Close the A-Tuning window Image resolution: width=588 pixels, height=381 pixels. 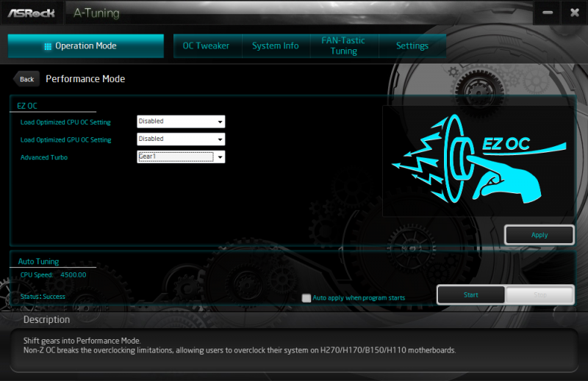click(x=575, y=12)
